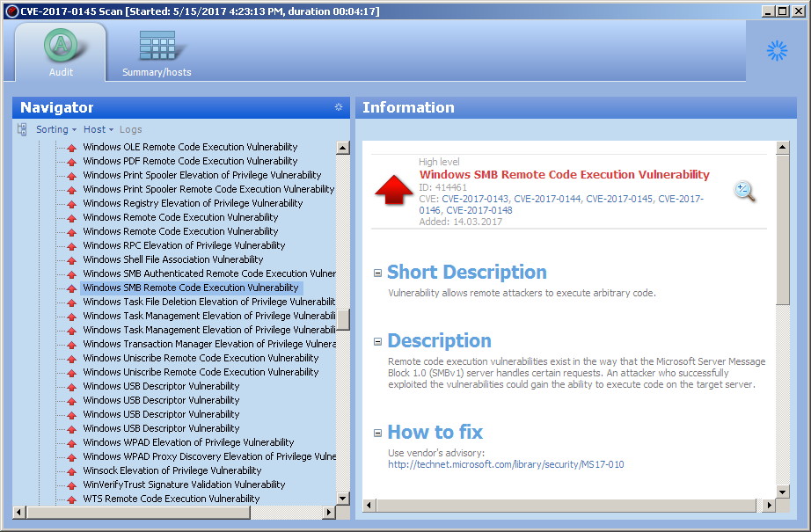
Task: Click the large red high-level arrow icon
Action: pyautogui.click(x=394, y=190)
